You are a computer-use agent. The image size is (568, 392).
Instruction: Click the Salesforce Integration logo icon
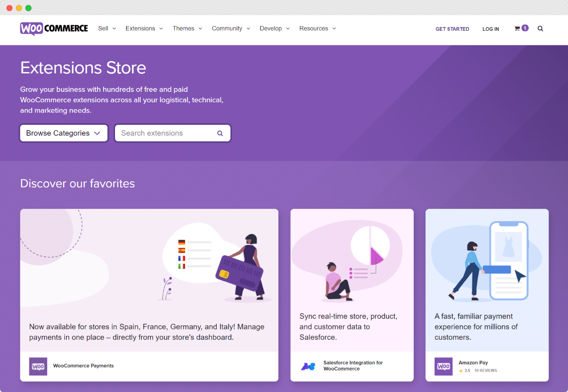coord(308,366)
